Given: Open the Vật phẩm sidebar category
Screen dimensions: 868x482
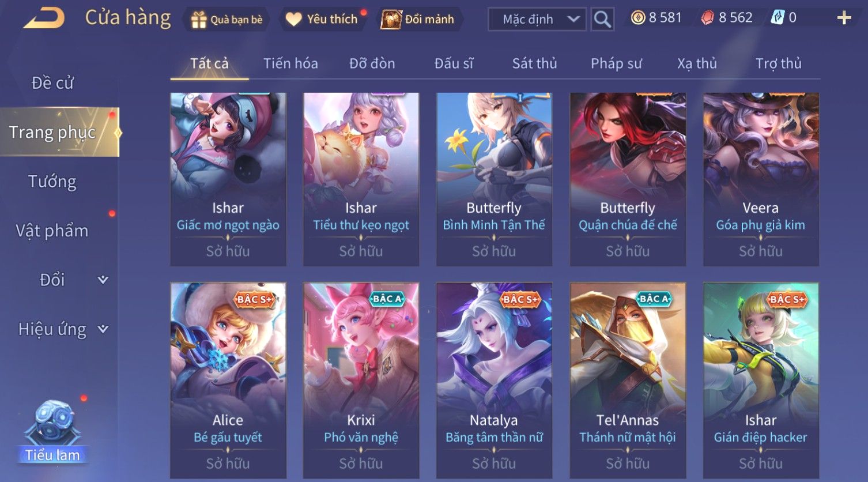Looking at the screenshot, I should tap(52, 231).
